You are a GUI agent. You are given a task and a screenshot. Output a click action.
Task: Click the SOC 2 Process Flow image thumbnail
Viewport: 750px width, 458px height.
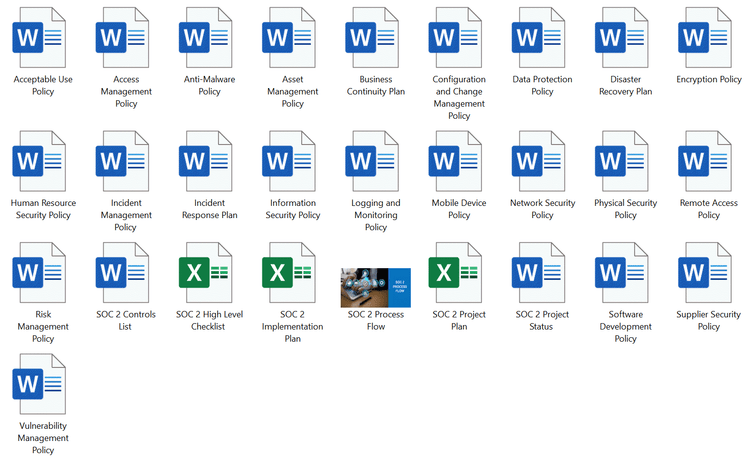(375, 286)
